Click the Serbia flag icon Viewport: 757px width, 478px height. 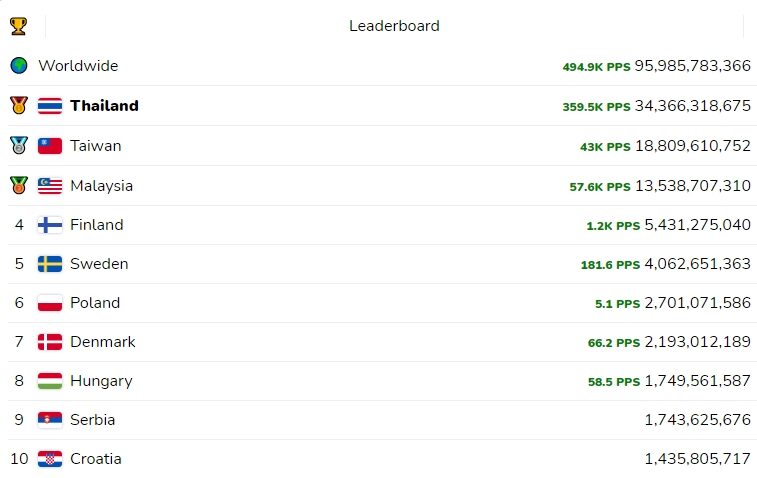pyautogui.click(x=50, y=420)
